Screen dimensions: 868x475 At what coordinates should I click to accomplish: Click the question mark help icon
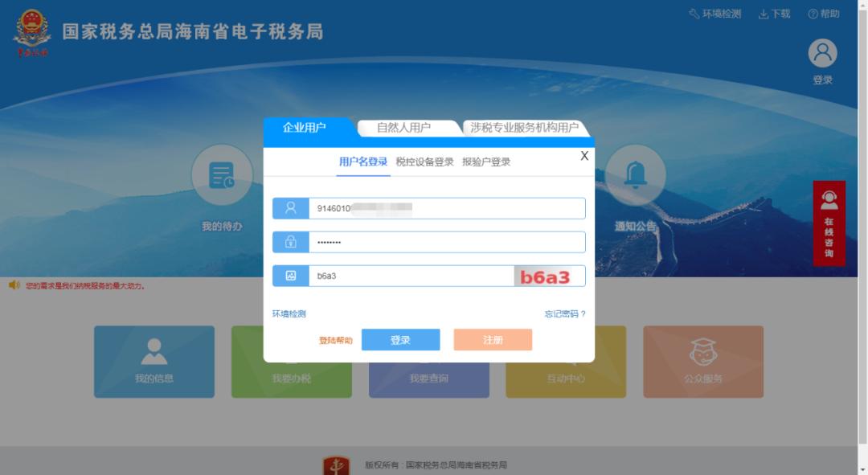coord(813,14)
